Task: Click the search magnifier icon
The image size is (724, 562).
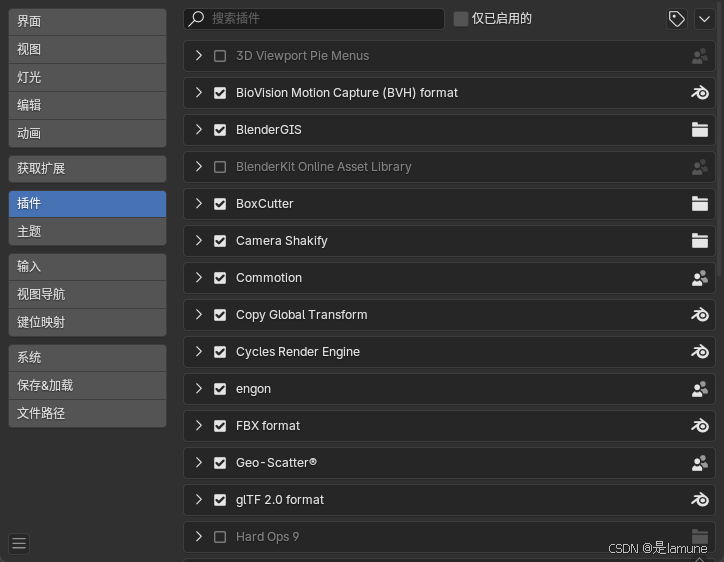Action: tap(196, 18)
